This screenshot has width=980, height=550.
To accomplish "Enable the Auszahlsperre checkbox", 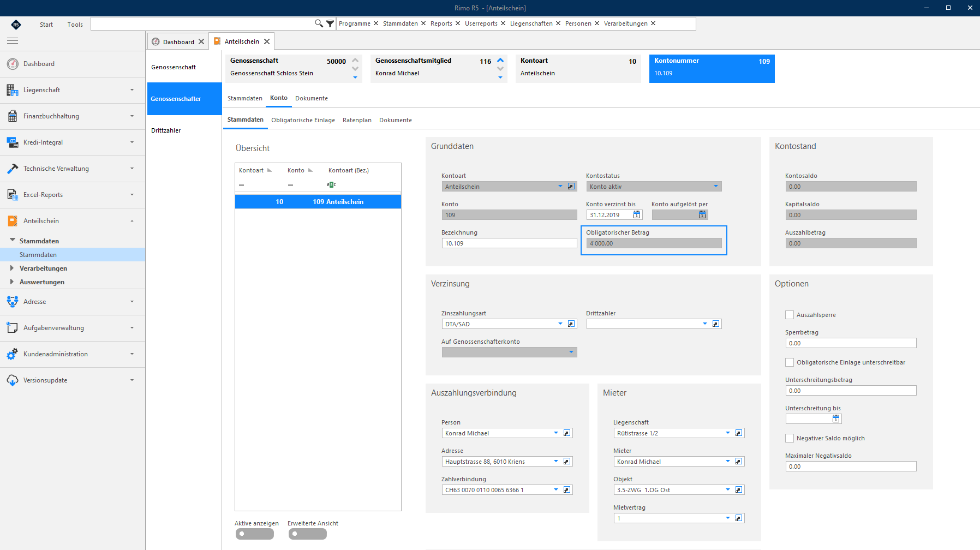I will tap(790, 315).
